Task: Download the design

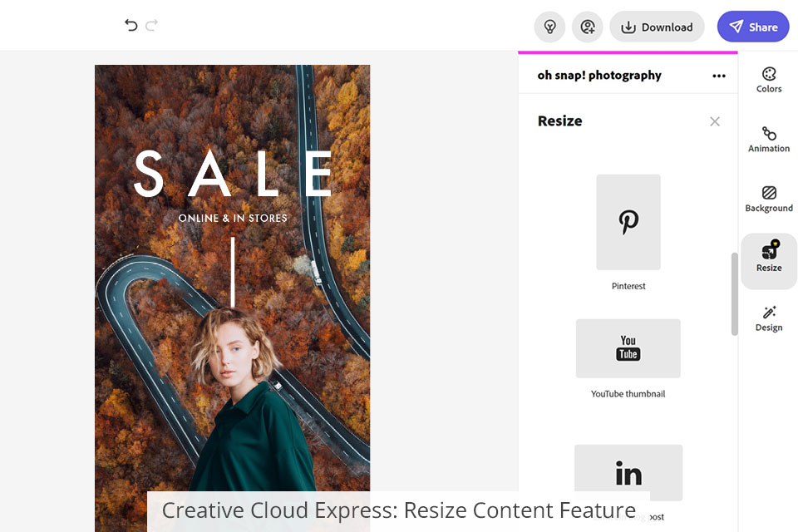Action: 657,27
